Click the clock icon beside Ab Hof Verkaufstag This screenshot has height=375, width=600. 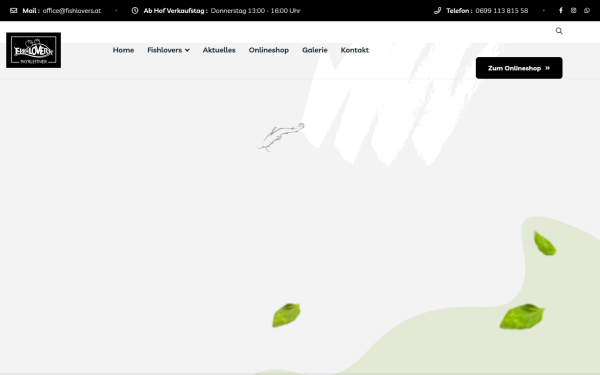point(135,10)
